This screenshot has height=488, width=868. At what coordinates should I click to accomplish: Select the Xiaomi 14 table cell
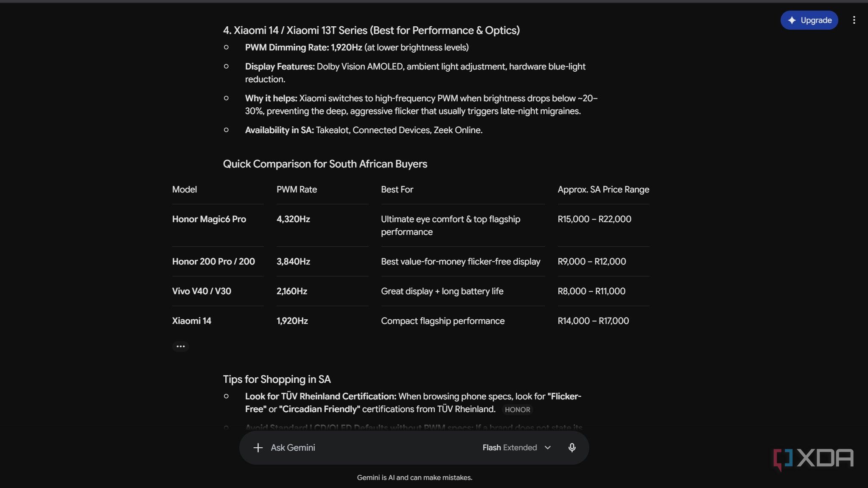click(192, 321)
